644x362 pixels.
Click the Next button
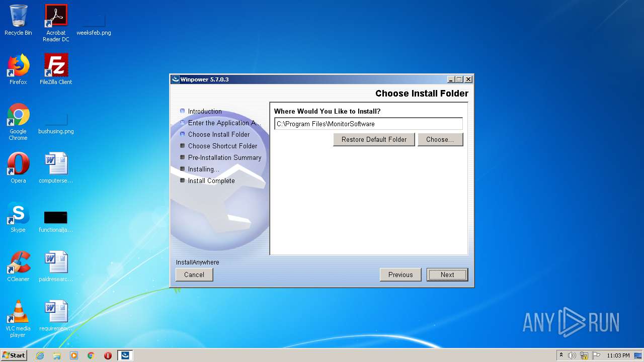pyautogui.click(x=447, y=275)
